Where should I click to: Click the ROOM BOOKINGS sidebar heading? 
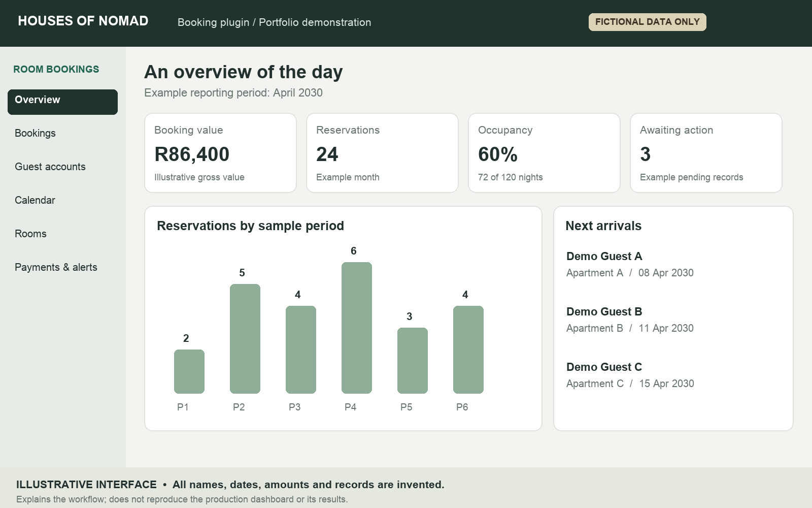coord(56,69)
